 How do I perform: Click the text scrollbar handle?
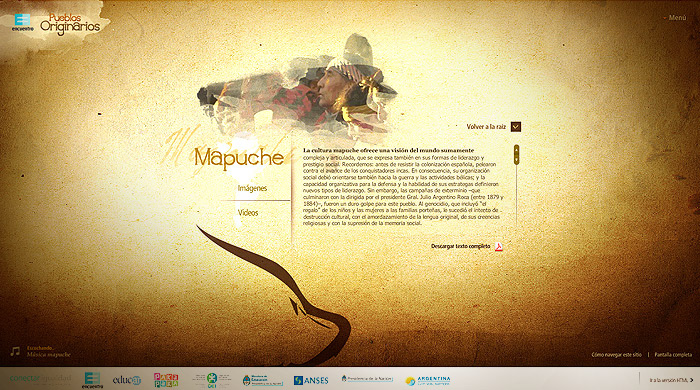pyautogui.click(x=517, y=154)
